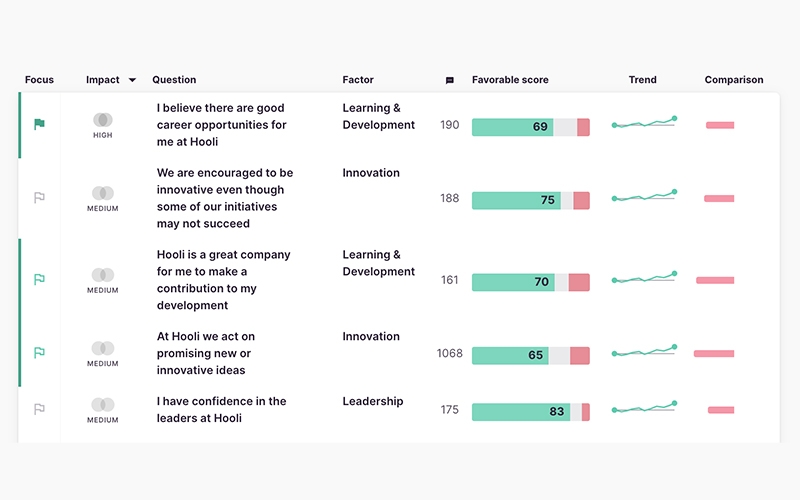Viewport: 800px width, 500px height.
Task: Toggle focus flag for confidence in leaders question
Action: point(39,409)
